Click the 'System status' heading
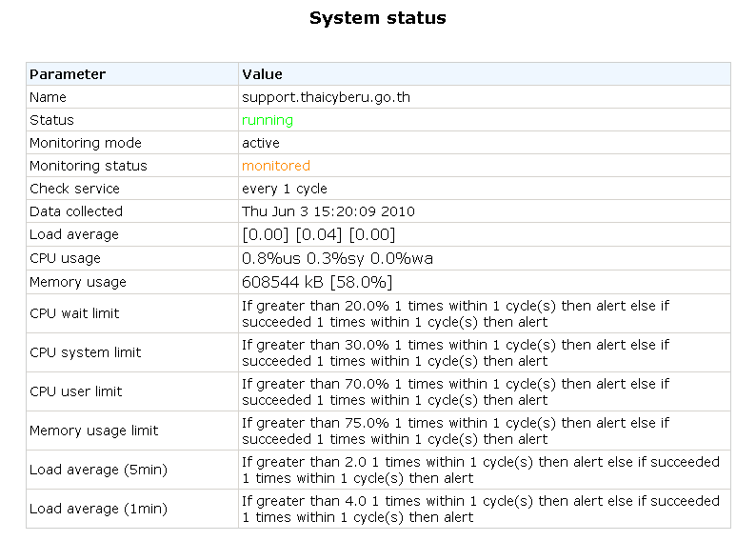756x541 pixels. tap(377, 18)
